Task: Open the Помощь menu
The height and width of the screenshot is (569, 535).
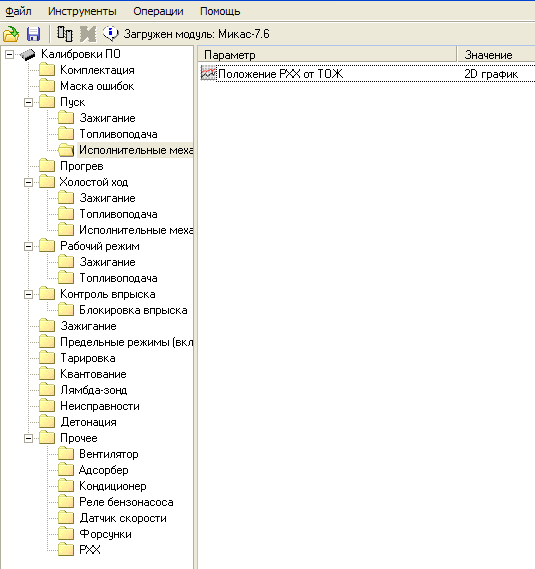Action: [220, 11]
